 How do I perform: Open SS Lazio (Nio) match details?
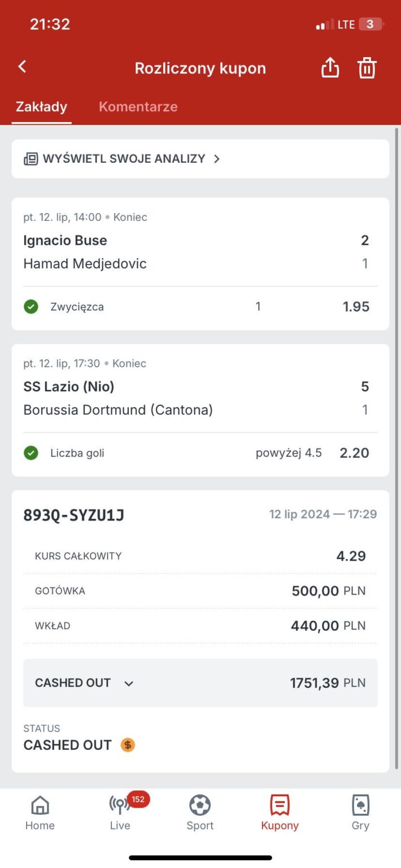[69, 387]
